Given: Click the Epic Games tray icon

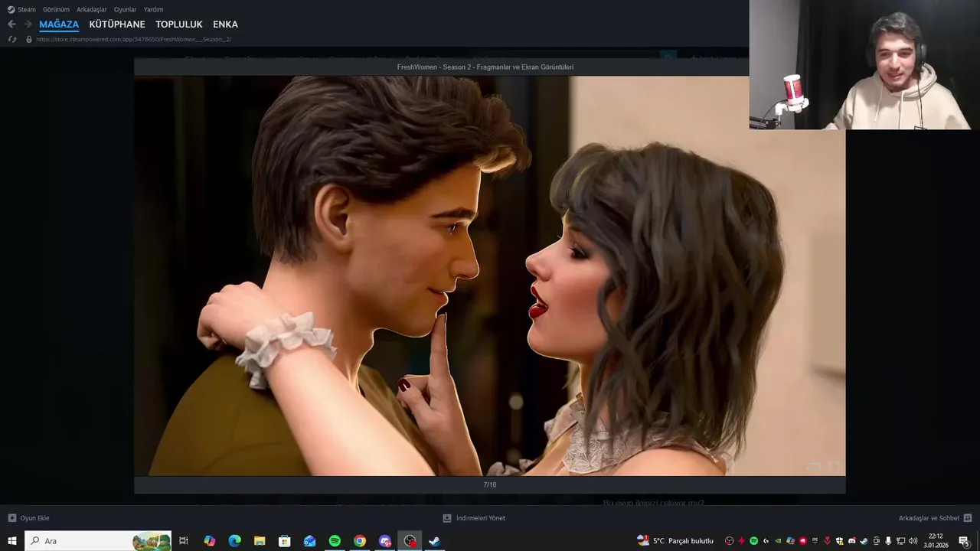Looking at the screenshot, I should 815,541.
